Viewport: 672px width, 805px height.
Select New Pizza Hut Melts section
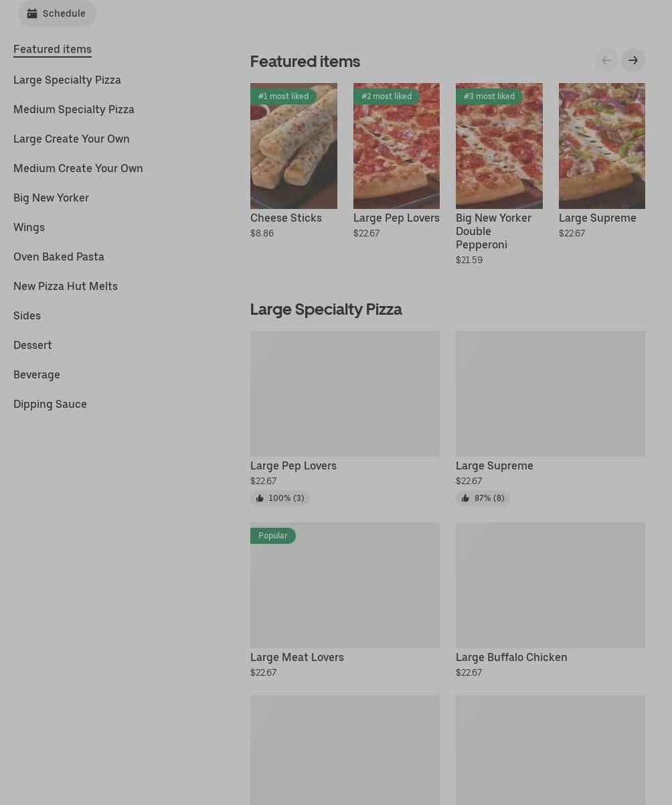click(x=66, y=286)
